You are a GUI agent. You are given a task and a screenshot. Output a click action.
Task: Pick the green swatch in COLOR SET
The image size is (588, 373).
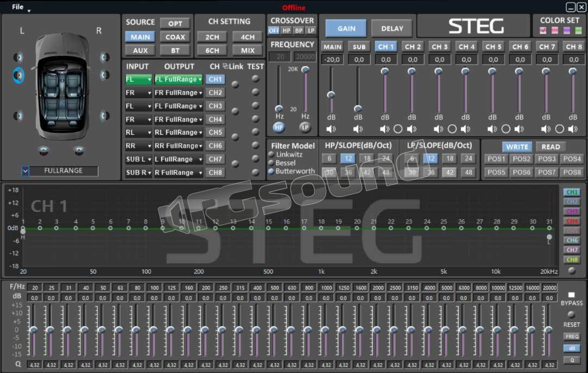tap(578, 30)
